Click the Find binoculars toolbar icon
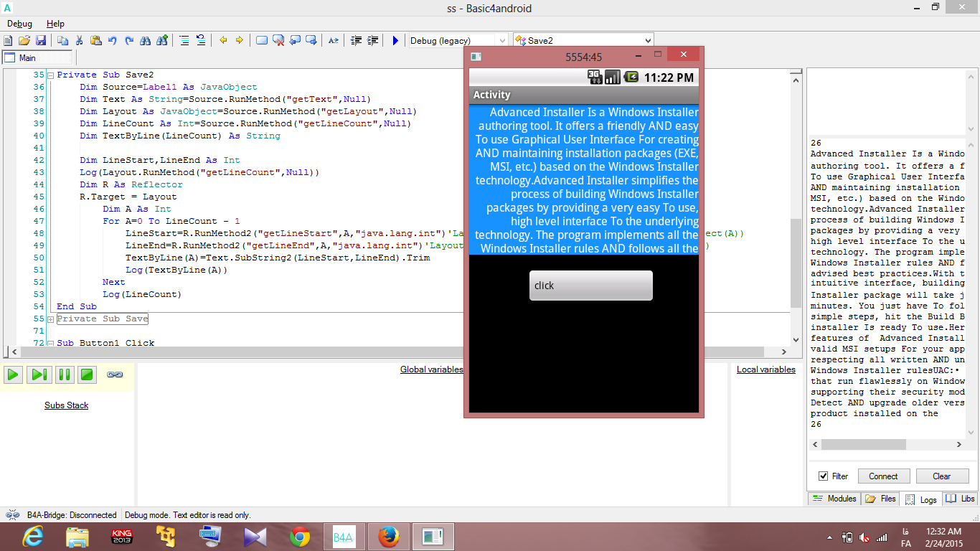The width and height of the screenshot is (980, 551). point(146,41)
